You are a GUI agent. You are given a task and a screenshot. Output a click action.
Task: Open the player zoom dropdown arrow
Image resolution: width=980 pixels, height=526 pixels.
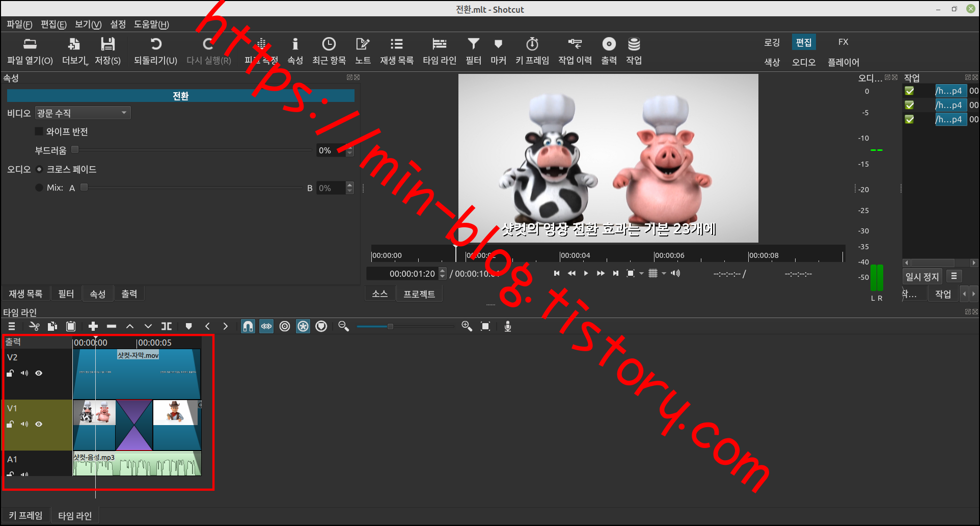641,274
